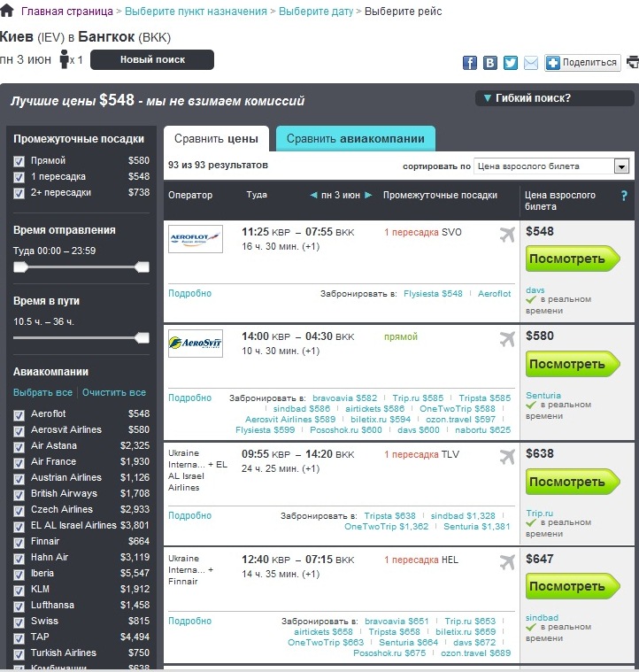Book via bravoavia $582 link
Screen dimensions: 639x672
[x=345, y=398]
